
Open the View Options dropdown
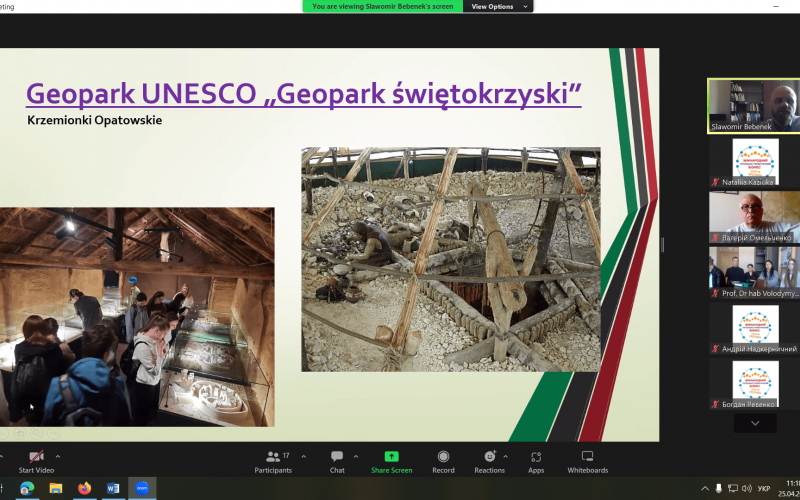[498, 7]
